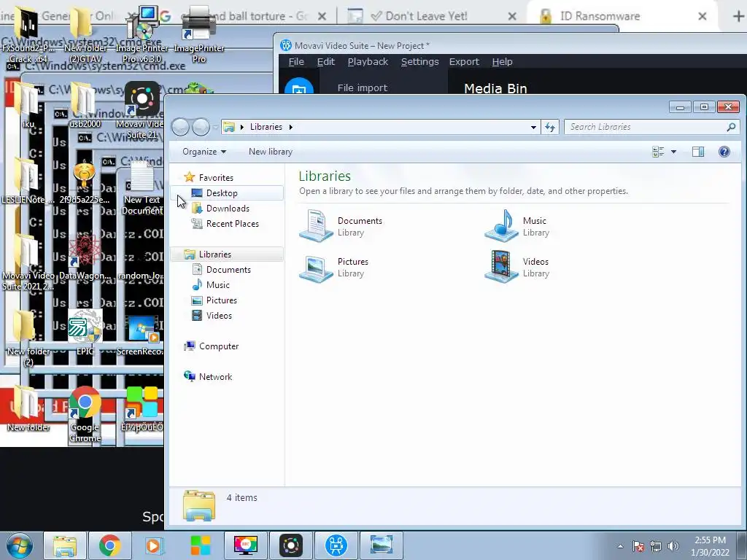Open the view options dropdown arrow
The image size is (747, 560).
coord(673,152)
